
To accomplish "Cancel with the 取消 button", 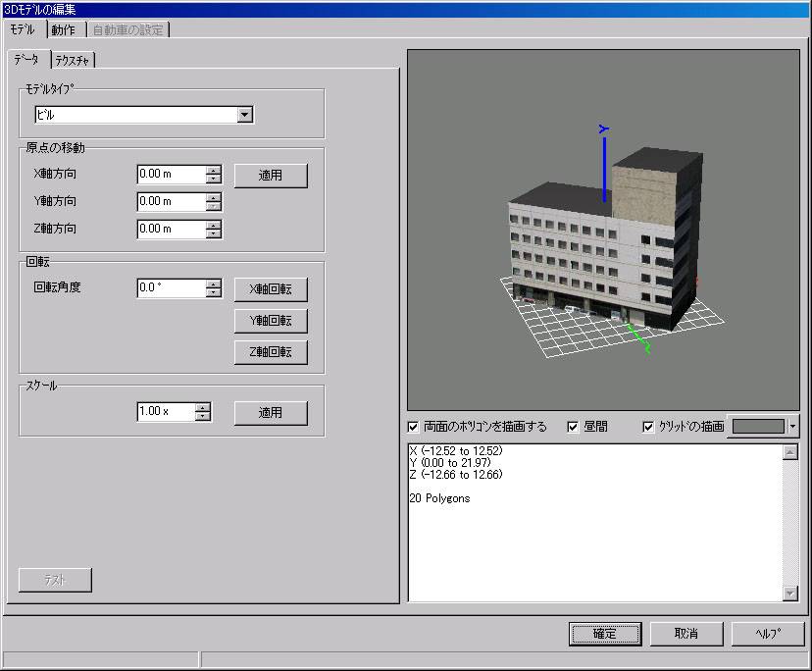I will [686, 634].
